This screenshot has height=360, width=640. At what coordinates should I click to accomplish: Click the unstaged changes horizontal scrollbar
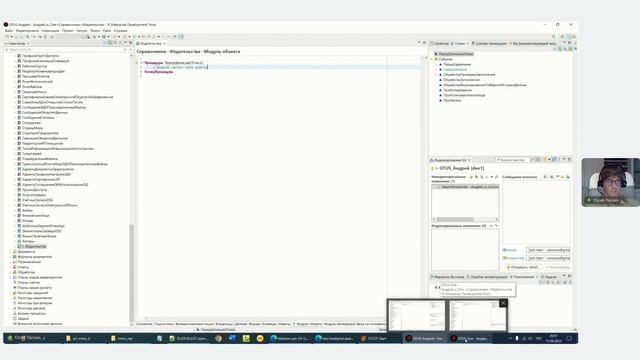pos(455,220)
